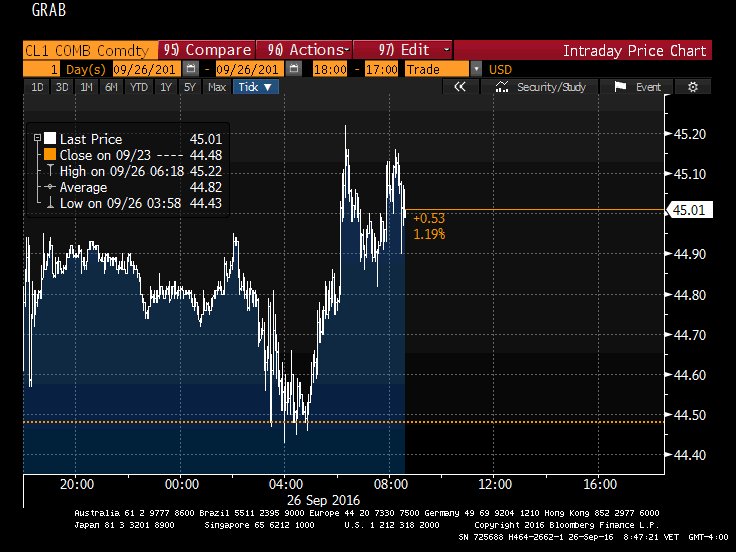
Task: Collapse toolbar with double-chevron icon
Action: tap(460, 87)
